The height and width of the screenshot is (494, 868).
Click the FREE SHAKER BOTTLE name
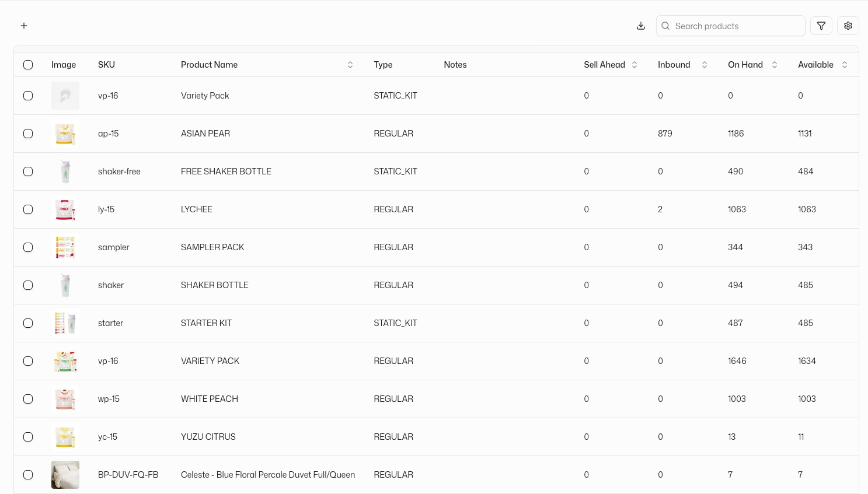[x=226, y=171]
